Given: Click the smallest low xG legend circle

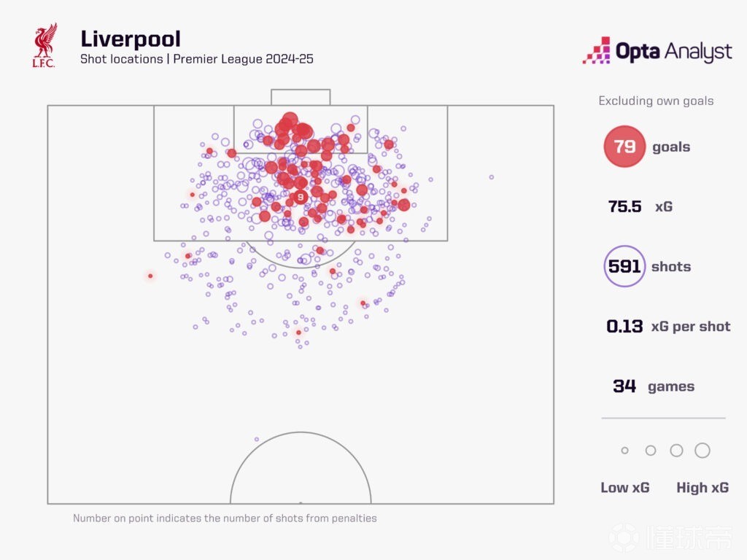Looking at the screenshot, I should coord(624,451).
